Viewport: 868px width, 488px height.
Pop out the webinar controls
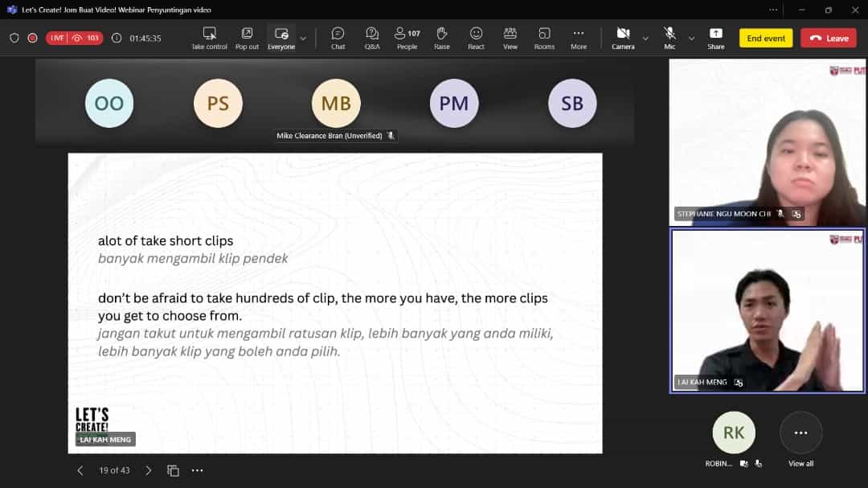tap(247, 37)
